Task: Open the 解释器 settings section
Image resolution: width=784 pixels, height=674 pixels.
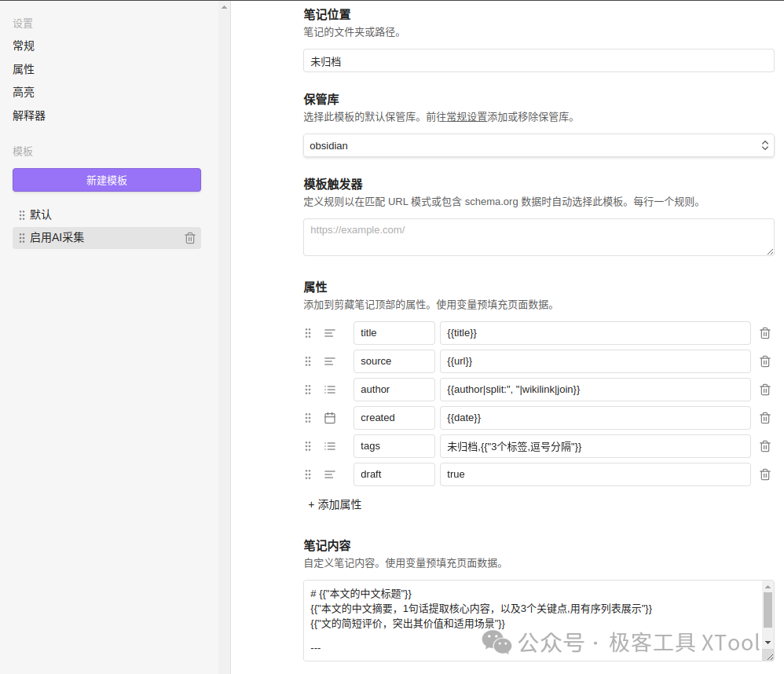Action: pos(27,115)
